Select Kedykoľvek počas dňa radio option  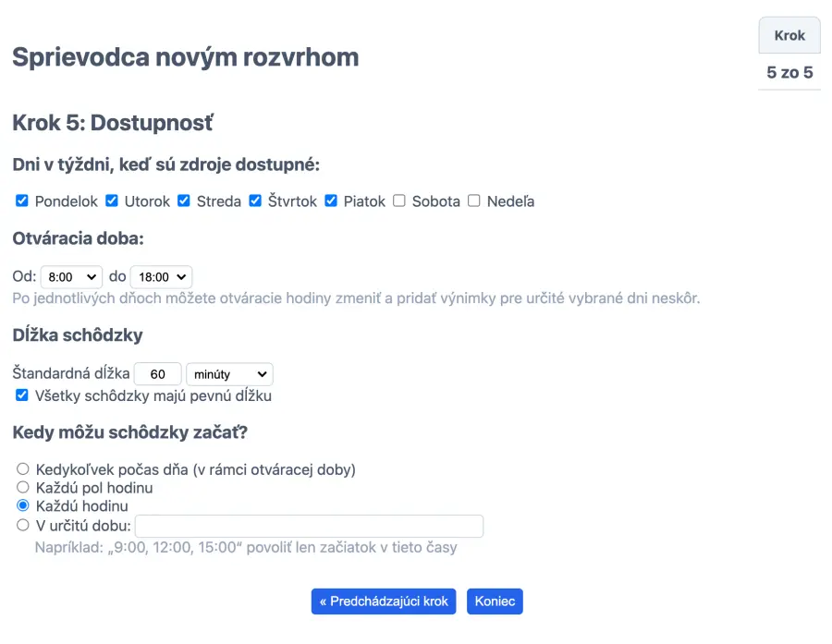pos(23,469)
